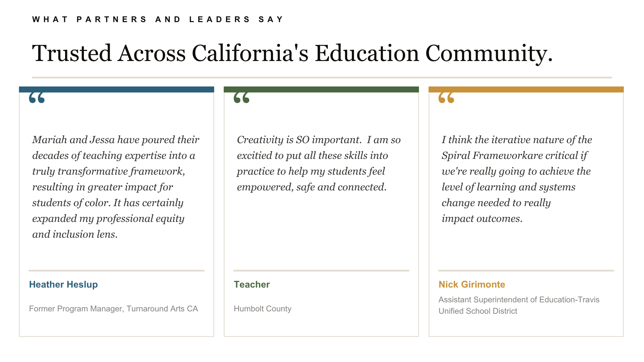This screenshot has height=362, width=644.
Task: Click the Nick Girimonte name
Action: (x=472, y=285)
